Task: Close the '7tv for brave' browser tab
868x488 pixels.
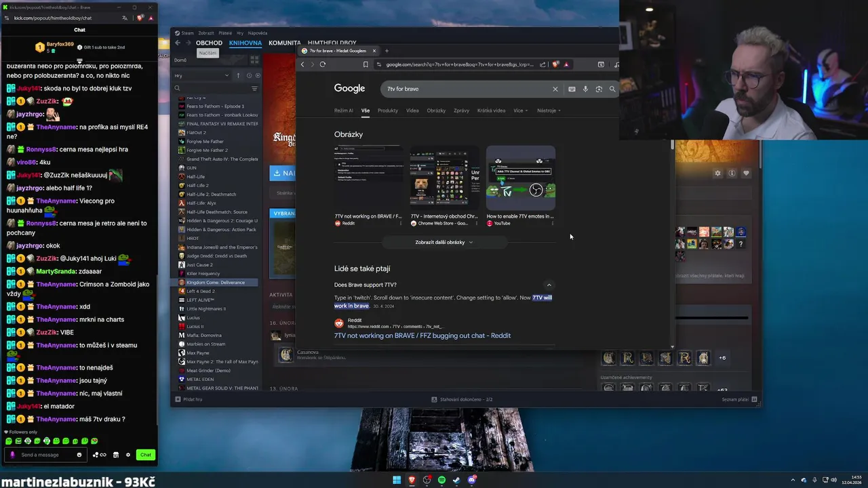Action: click(x=374, y=51)
